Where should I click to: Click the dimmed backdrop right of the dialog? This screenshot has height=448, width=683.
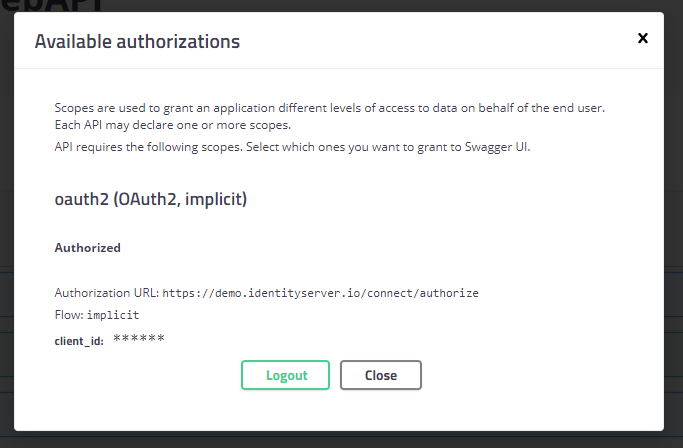pos(674,250)
